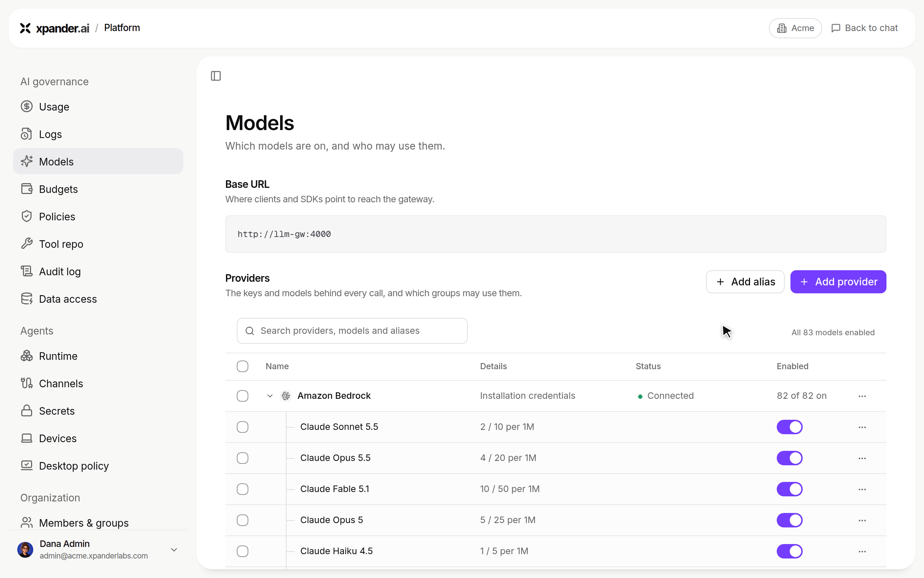Click the Members & groups people icon
924x578 pixels.
tap(27, 523)
